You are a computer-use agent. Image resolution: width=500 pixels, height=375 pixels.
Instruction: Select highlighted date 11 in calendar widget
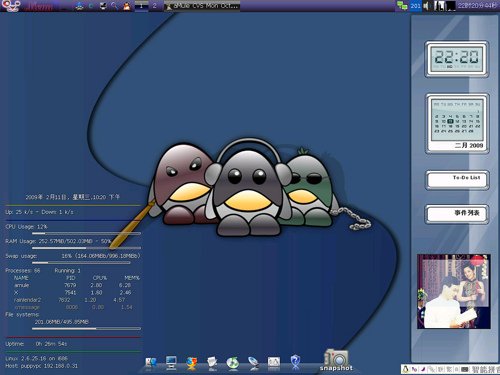point(450,121)
